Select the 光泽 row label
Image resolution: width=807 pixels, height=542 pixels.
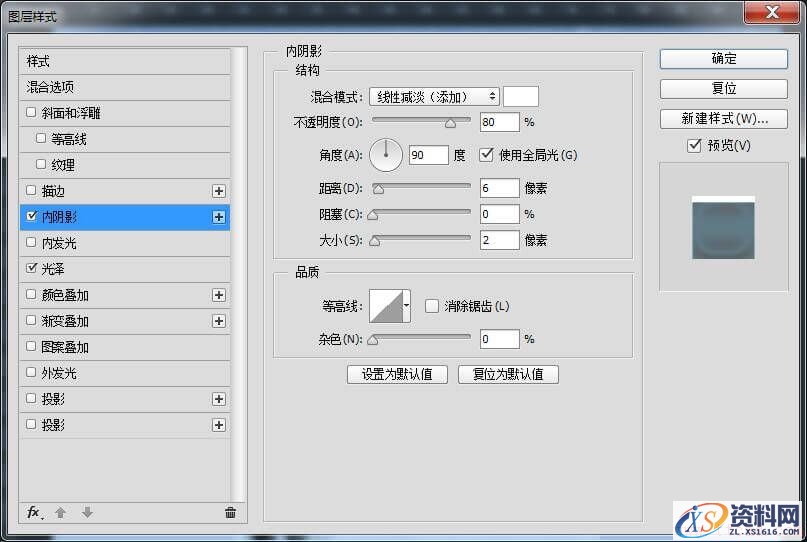(x=53, y=269)
